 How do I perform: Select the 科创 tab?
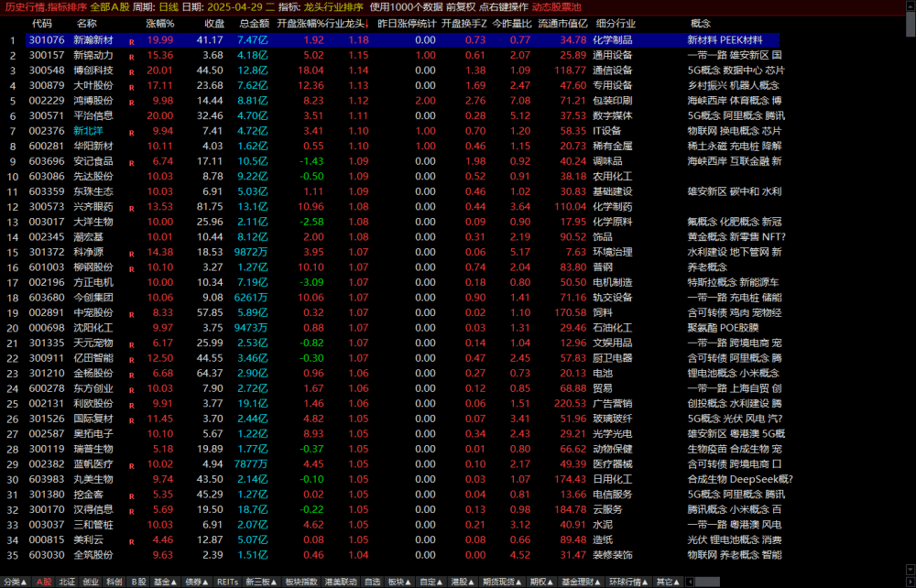pyautogui.click(x=114, y=583)
